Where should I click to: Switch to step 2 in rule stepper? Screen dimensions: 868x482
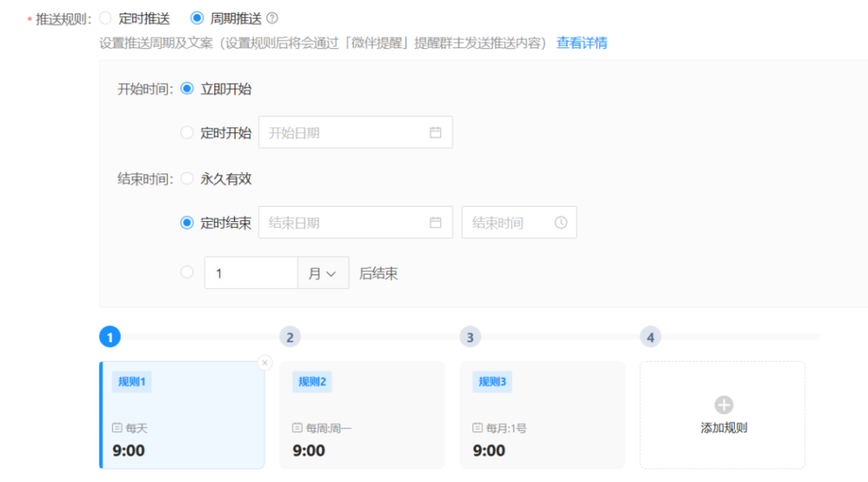(290, 337)
